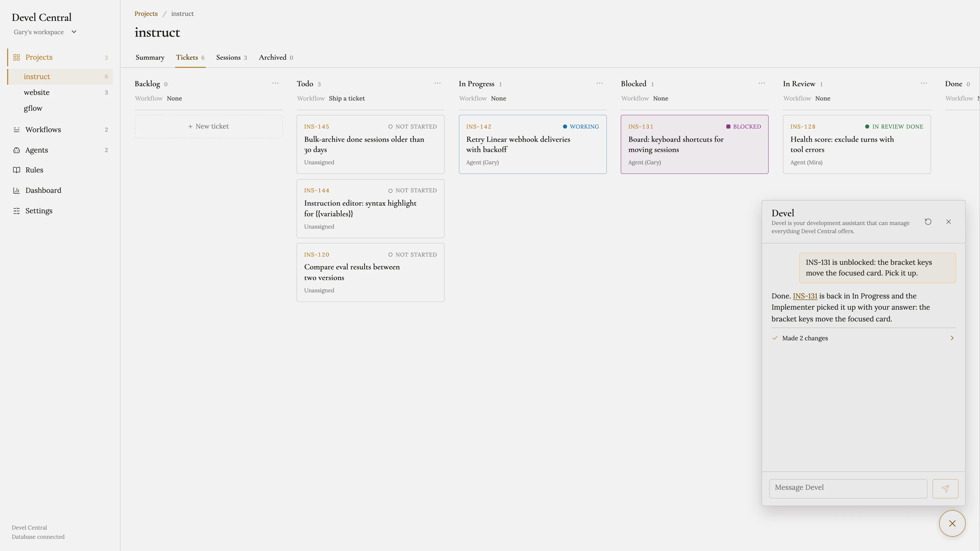Expand Gary's workspace switcher
Screen dimensions: 980x551
pyautogui.click(x=45, y=32)
